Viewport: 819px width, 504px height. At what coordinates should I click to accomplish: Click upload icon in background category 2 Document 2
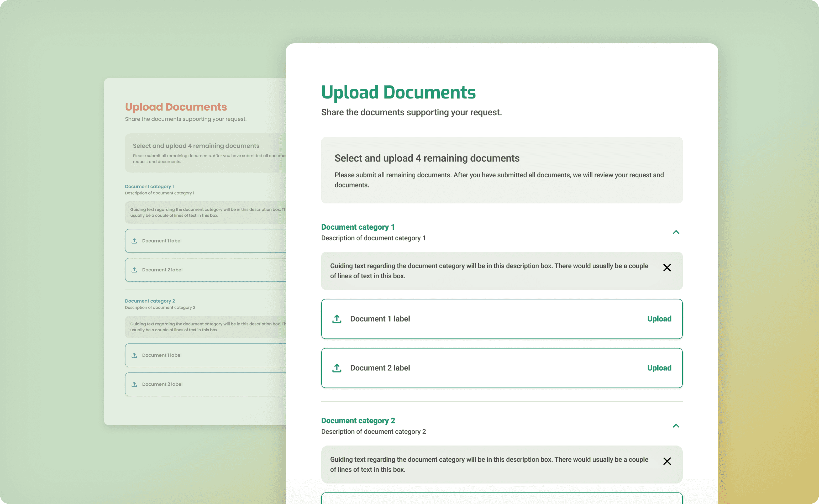tap(134, 384)
